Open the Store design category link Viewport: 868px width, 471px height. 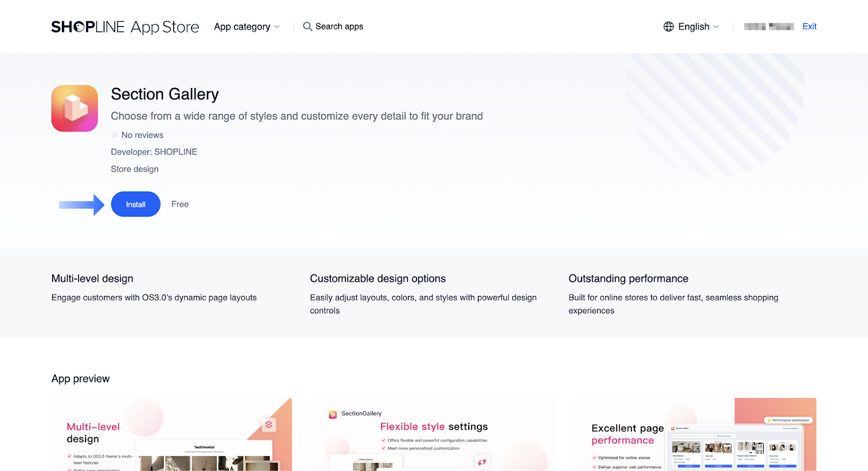click(x=135, y=169)
